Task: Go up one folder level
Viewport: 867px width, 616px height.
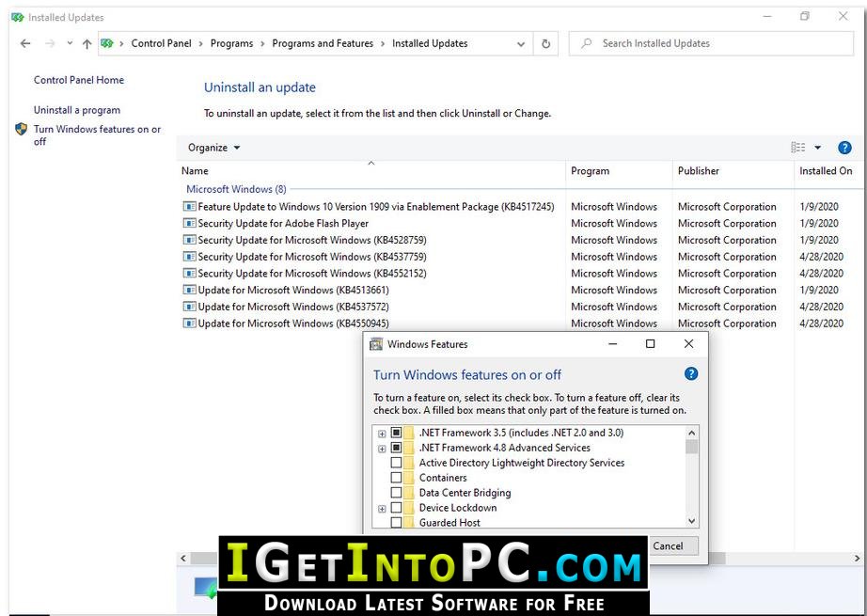Action: point(87,43)
